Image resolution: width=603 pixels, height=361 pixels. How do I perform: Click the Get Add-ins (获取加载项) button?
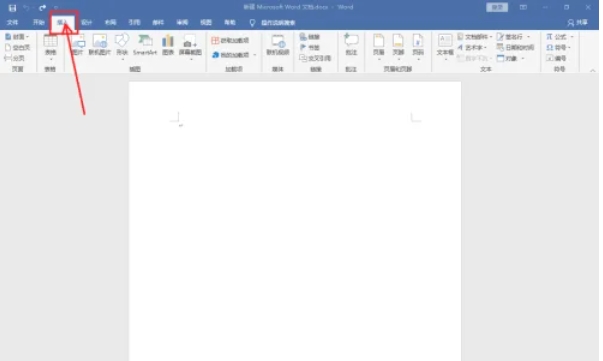pos(230,40)
